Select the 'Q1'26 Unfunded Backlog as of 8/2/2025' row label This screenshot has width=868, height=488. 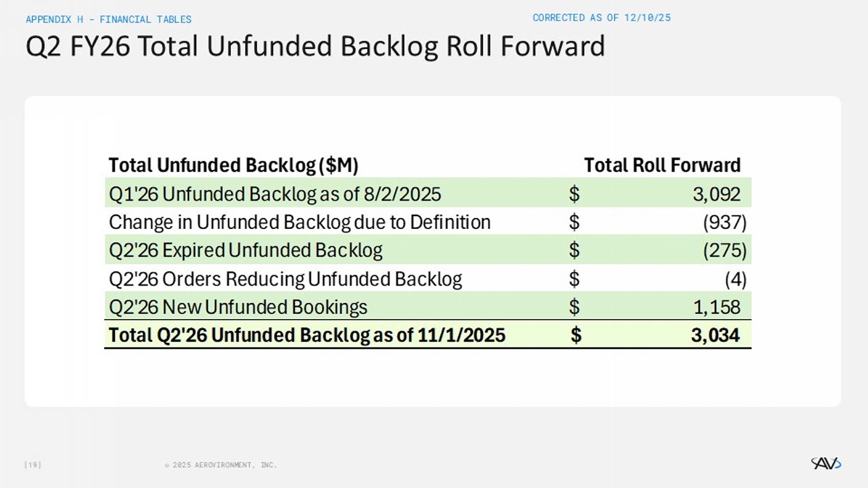point(275,194)
